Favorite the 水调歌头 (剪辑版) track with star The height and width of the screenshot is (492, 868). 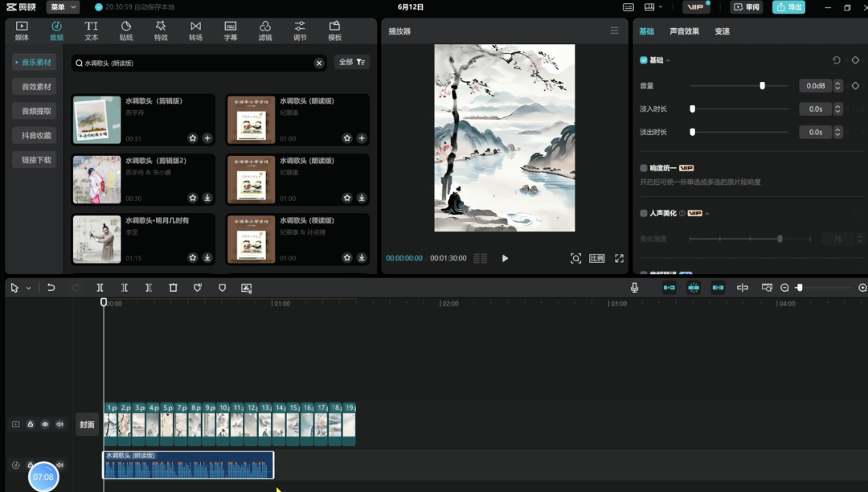(x=193, y=138)
